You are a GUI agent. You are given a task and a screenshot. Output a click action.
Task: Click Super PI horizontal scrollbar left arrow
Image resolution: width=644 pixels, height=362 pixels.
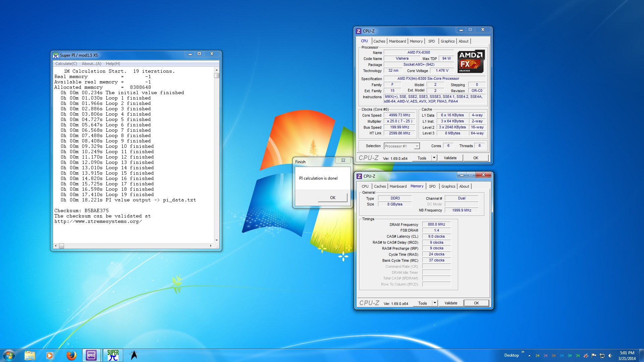click(x=56, y=246)
